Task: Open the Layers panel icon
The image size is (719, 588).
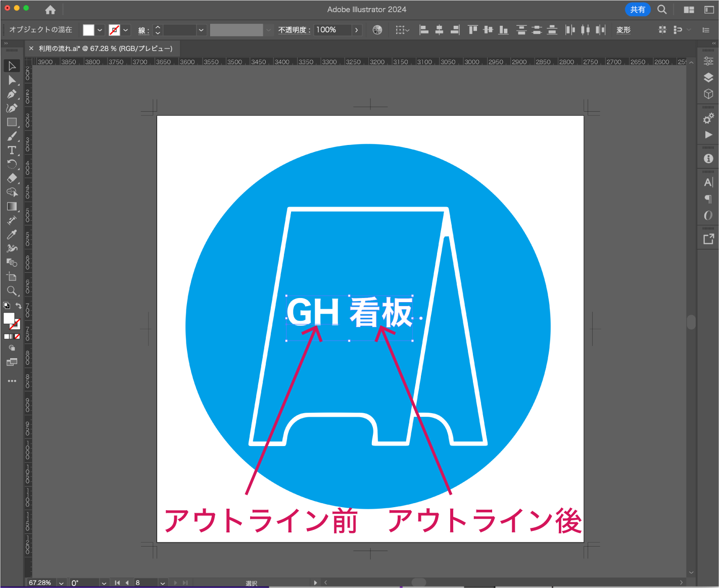Action: coord(708,77)
